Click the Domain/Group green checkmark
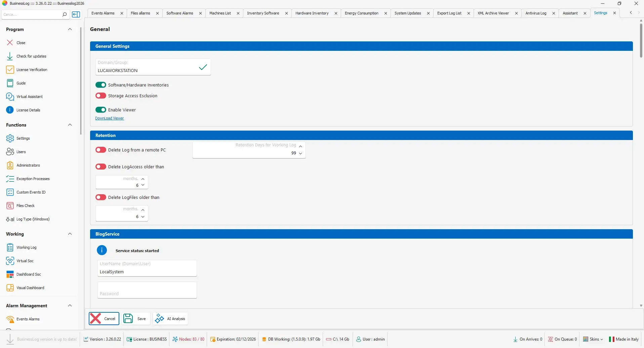 pos(203,67)
